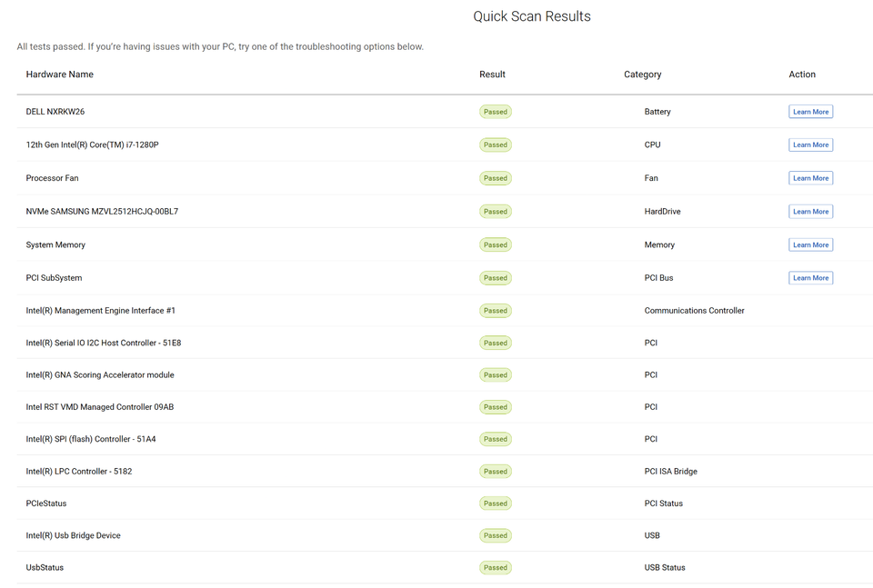Image resolution: width=873 pixels, height=588 pixels.
Task: Select the Intel GNA Scoring Accelerator module entry
Action: click(100, 375)
